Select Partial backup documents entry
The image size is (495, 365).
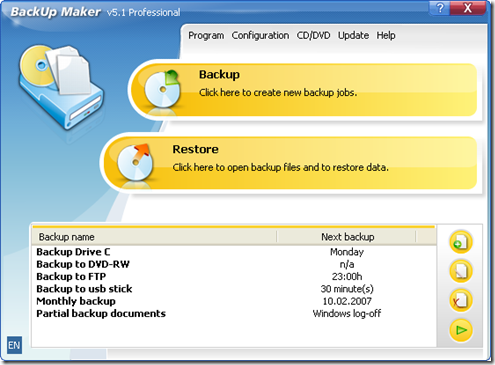click(x=234, y=313)
